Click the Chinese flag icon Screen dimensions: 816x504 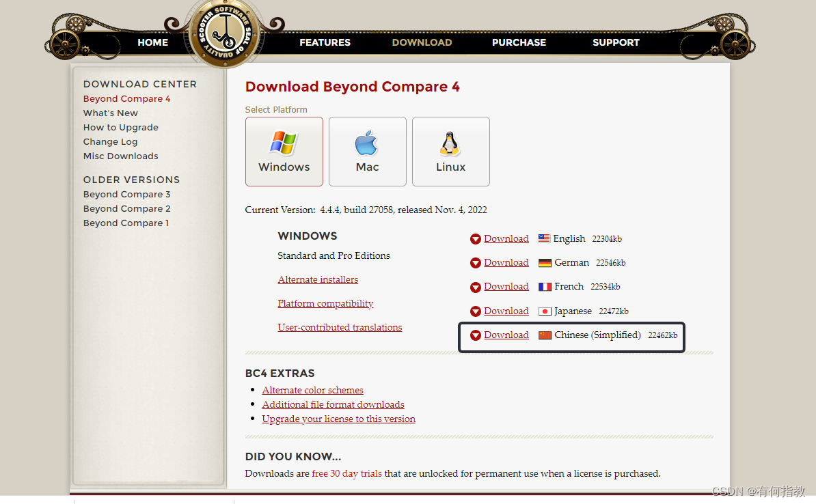tap(545, 335)
